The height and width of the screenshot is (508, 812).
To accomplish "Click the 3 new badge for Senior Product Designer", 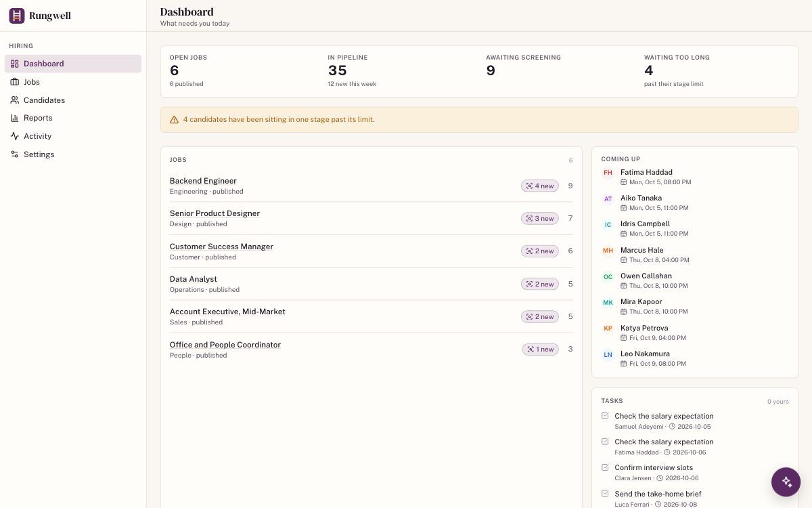I will pyautogui.click(x=540, y=218).
